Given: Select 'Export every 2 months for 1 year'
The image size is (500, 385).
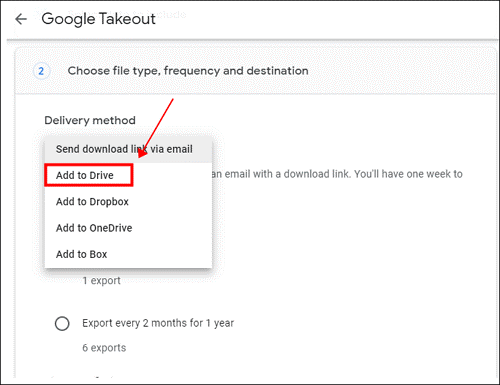Looking at the screenshot, I should 62,323.
